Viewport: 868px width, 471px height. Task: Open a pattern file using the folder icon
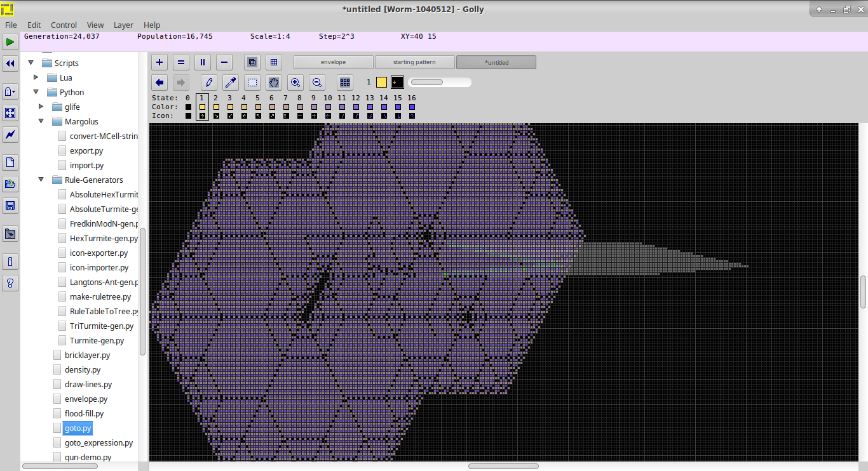click(x=10, y=184)
